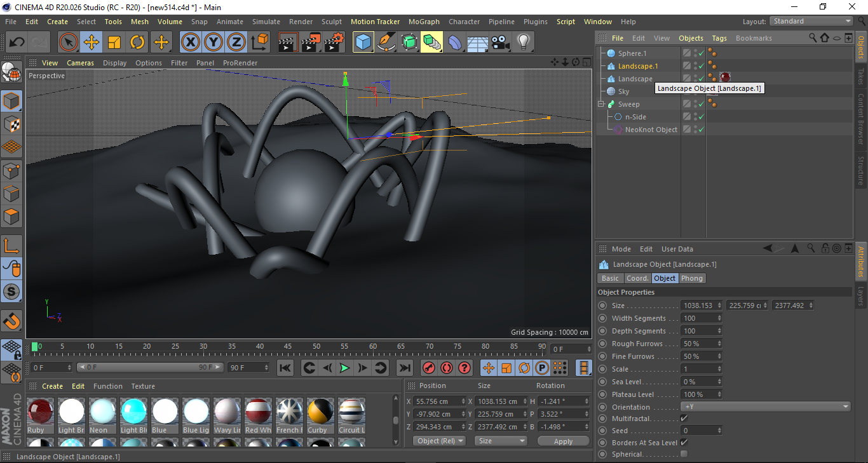
Task: Activate the Scale tool
Action: point(114,43)
